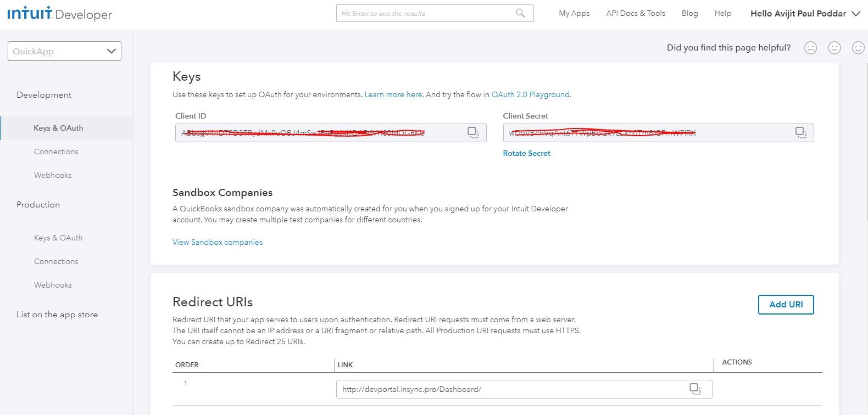Click the ORDER column header
Image resolution: width=868 pixels, height=415 pixels.
pyautogui.click(x=187, y=365)
